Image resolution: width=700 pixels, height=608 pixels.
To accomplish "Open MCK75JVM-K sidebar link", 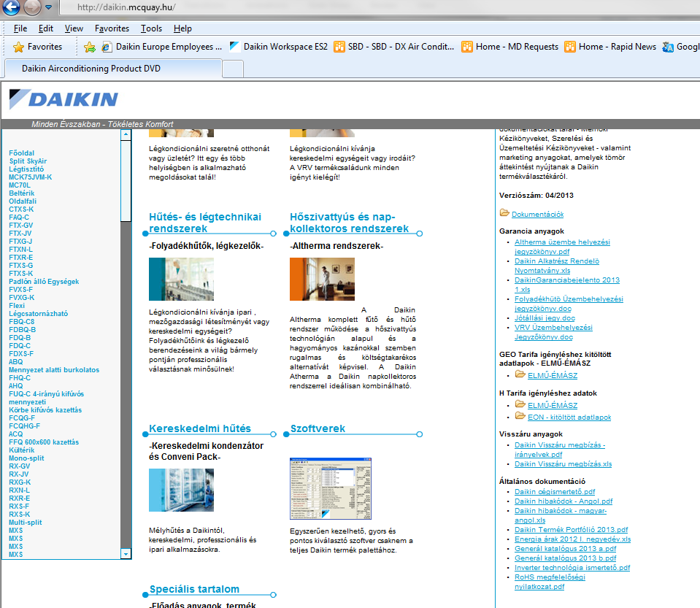I will (31, 177).
